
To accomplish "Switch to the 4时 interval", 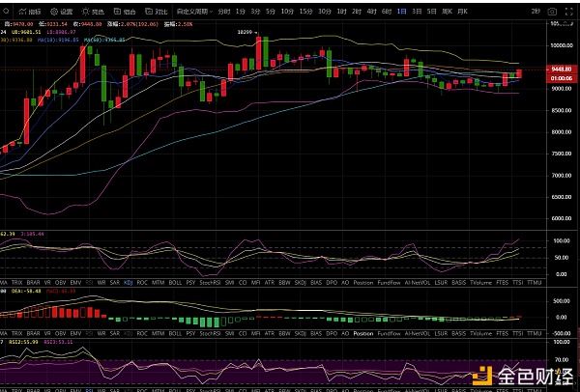I will click(372, 12).
